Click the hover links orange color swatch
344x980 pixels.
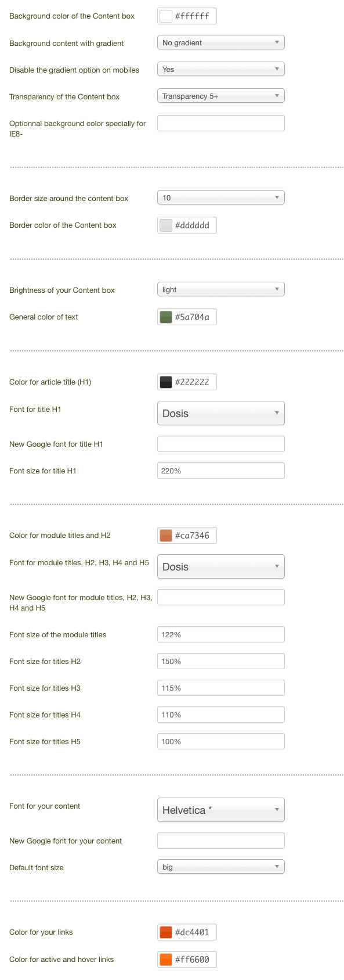[166, 960]
